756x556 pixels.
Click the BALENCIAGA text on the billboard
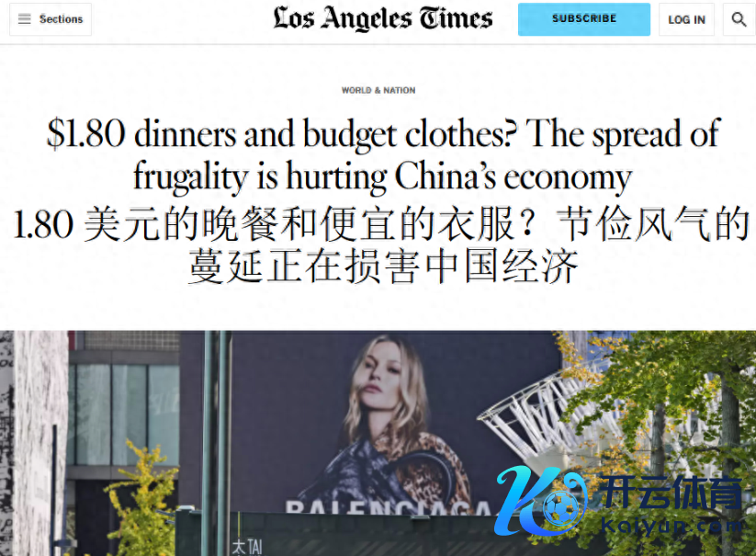click(x=389, y=507)
